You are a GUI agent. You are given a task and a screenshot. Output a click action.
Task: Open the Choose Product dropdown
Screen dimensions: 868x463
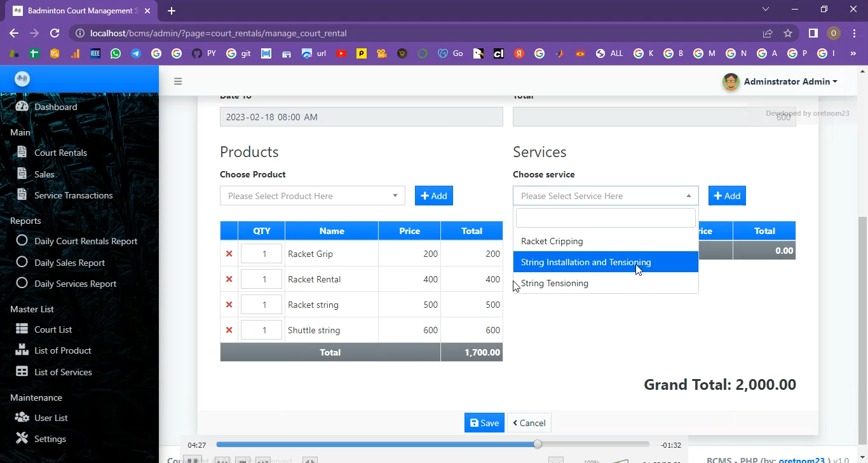coord(312,196)
